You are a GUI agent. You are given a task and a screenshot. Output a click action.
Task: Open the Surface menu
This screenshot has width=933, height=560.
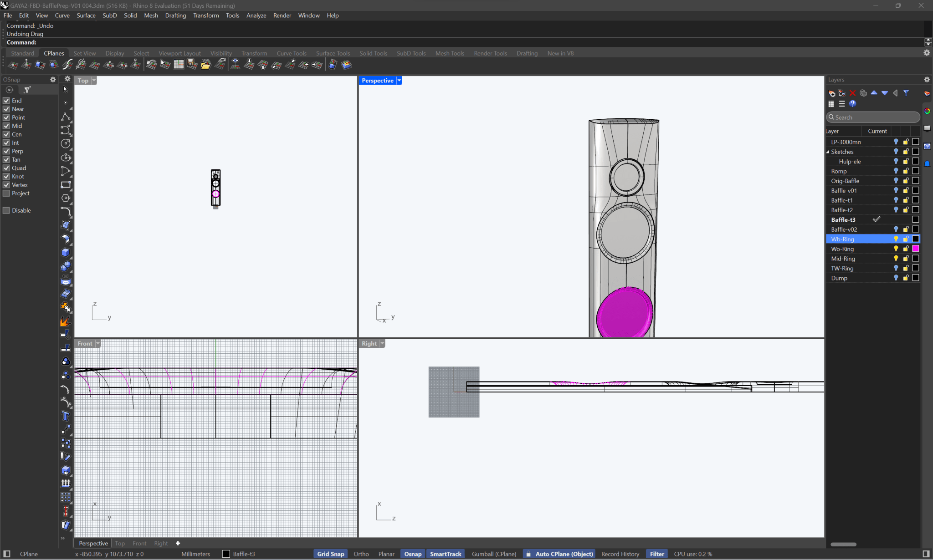tap(86, 15)
